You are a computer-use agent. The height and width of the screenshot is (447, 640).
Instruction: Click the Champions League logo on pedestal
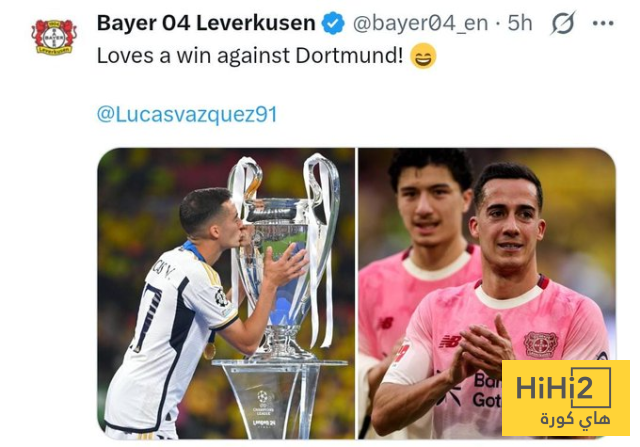point(263,400)
